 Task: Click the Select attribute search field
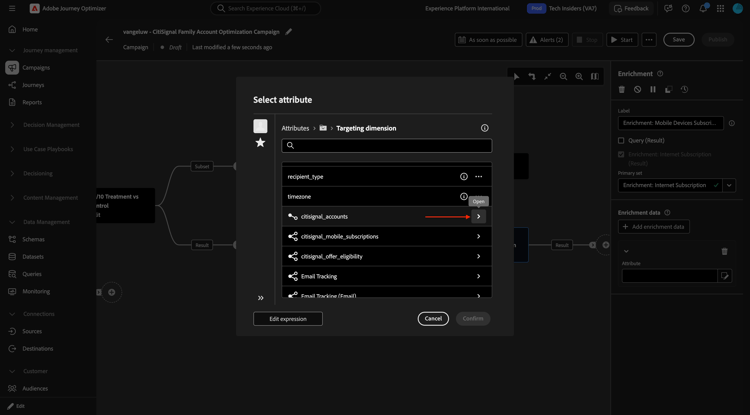[x=386, y=146]
